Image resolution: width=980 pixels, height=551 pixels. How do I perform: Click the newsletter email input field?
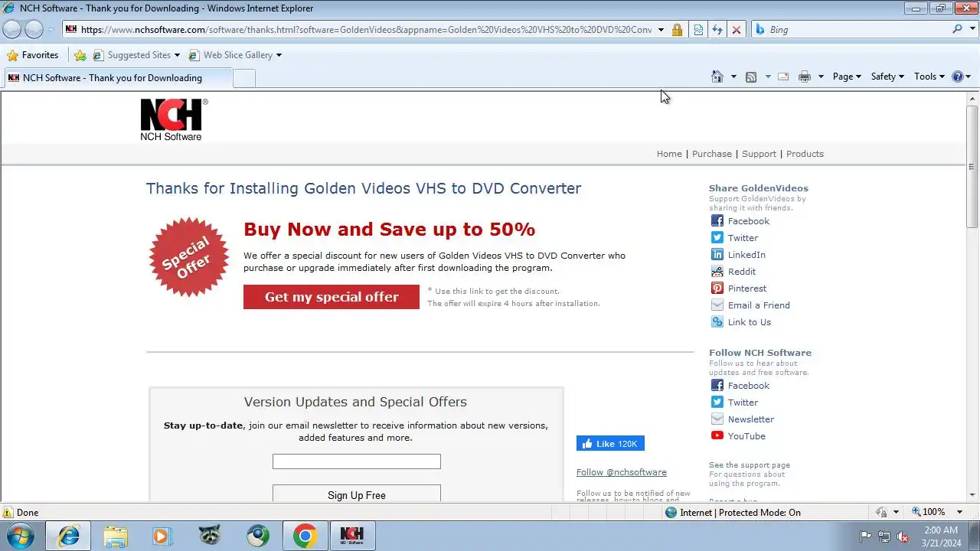[357, 461]
